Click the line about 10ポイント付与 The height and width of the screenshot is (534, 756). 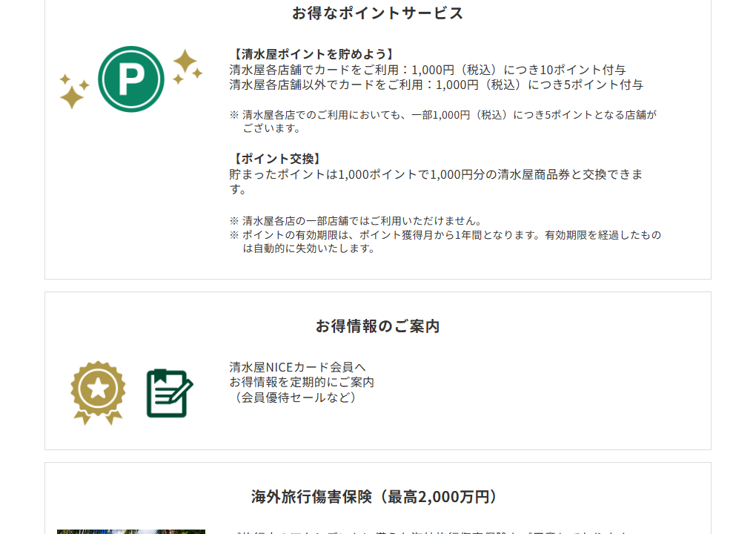(x=428, y=70)
